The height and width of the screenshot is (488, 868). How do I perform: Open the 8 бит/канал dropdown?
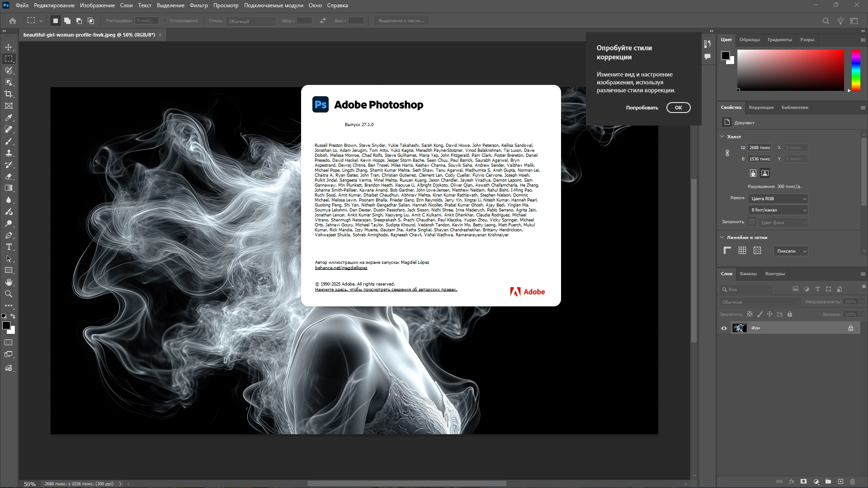click(778, 210)
